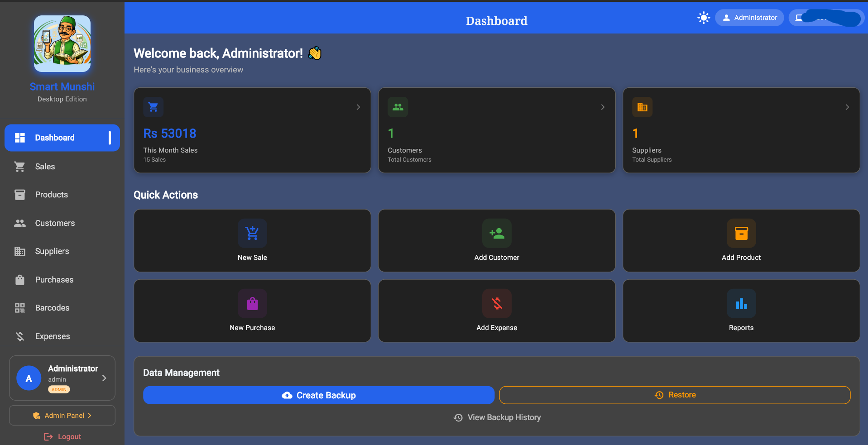Click the Logout link
The image size is (868, 445).
coord(62,437)
